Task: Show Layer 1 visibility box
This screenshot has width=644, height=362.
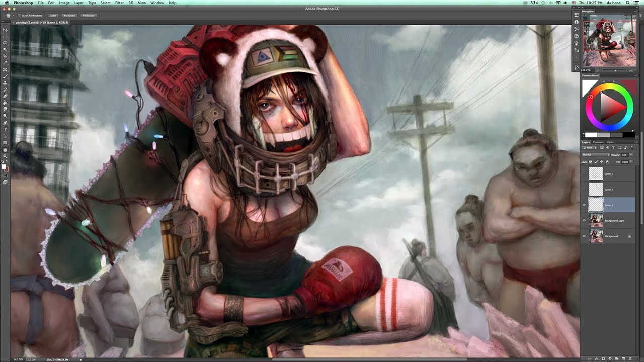Action: pos(585,173)
